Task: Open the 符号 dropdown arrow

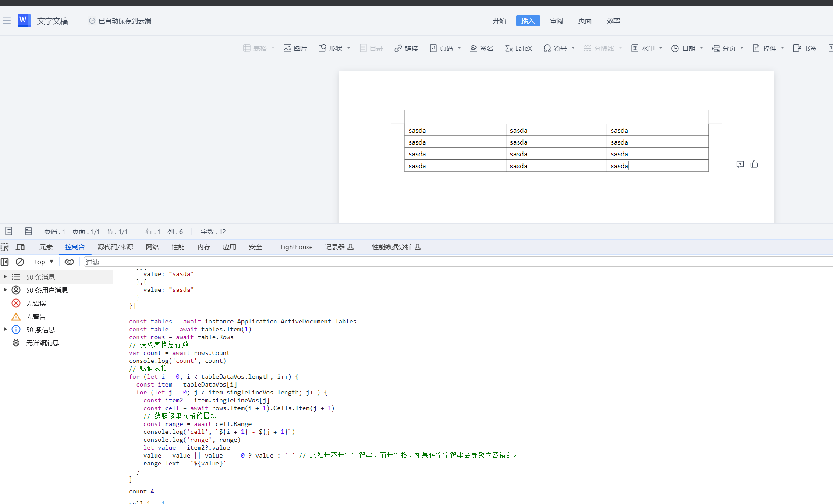Action: coord(573,48)
